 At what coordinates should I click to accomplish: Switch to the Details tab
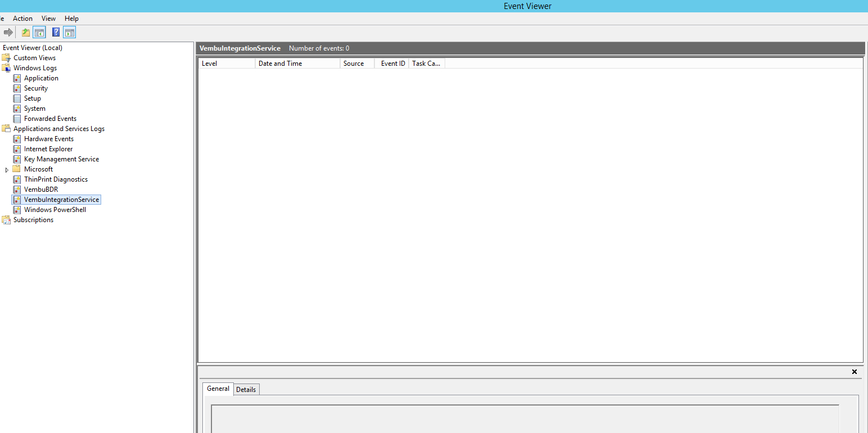pyautogui.click(x=246, y=390)
